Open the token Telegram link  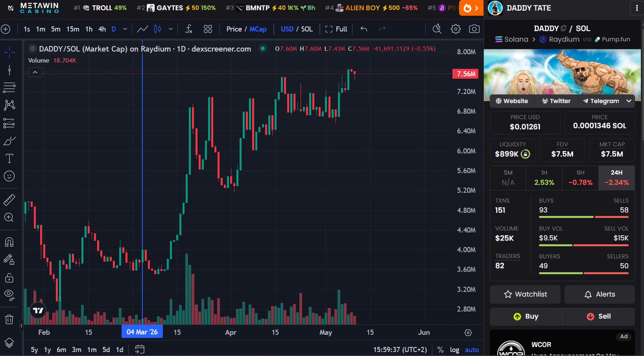click(x=601, y=101)
